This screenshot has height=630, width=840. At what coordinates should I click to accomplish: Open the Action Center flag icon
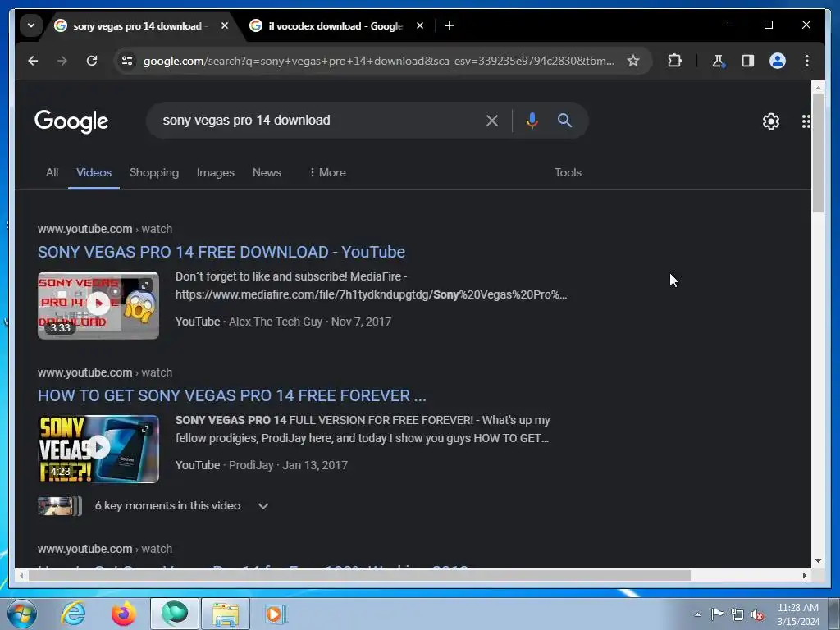717,614
